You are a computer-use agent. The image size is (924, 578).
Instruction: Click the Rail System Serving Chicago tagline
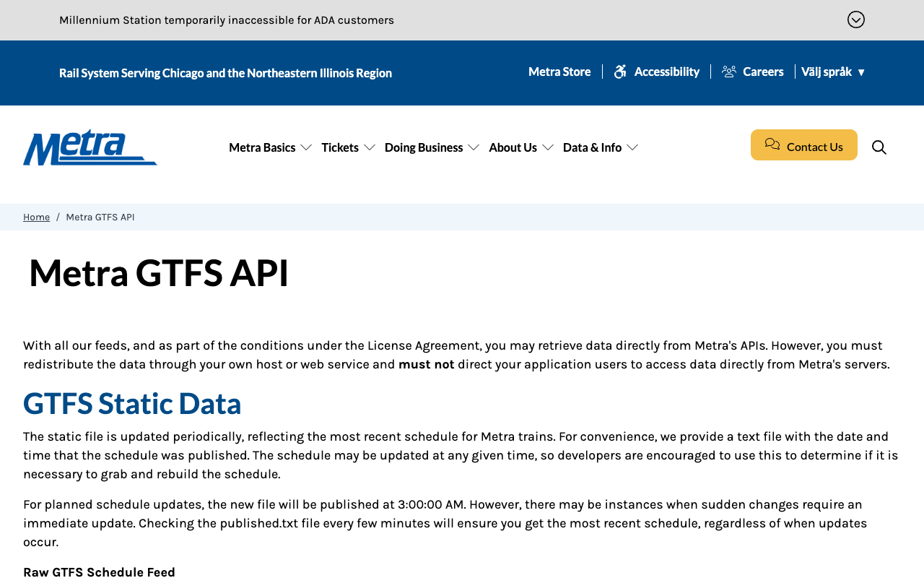click(x=225, y=73)
